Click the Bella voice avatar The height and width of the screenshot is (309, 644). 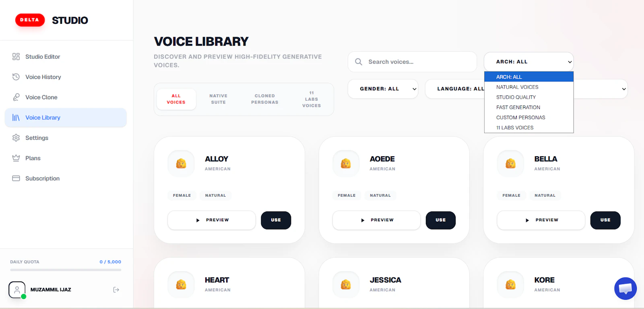(511, 164)
